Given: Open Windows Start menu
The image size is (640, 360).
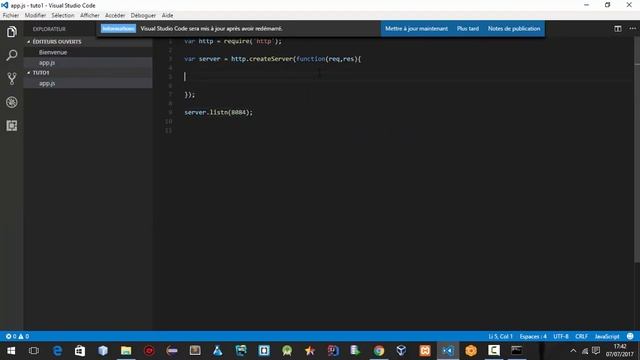Looking at the screenshot, I should click(11, 351).
